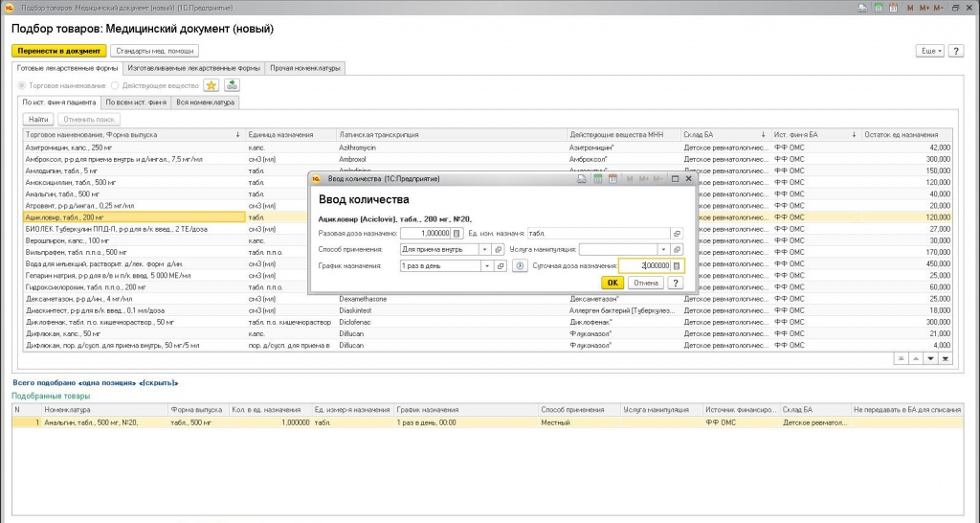Expand the График назначения dropdown

tap(487, 266)
